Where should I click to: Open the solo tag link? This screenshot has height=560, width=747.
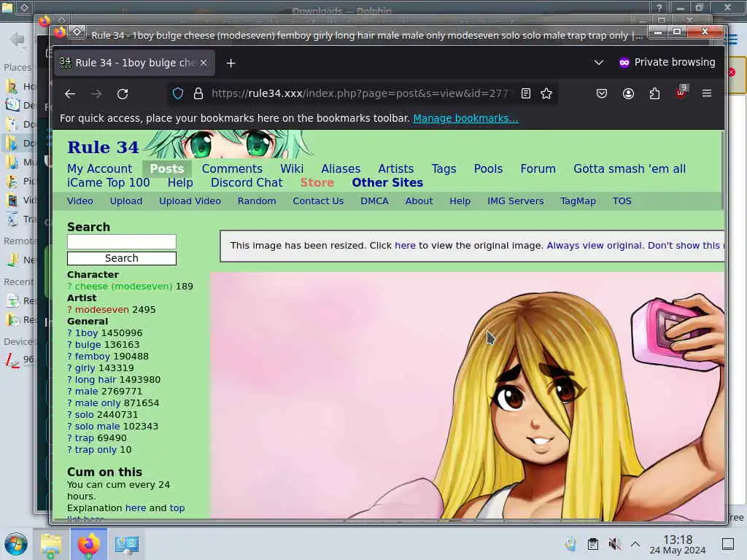click(x=85, y=415)
